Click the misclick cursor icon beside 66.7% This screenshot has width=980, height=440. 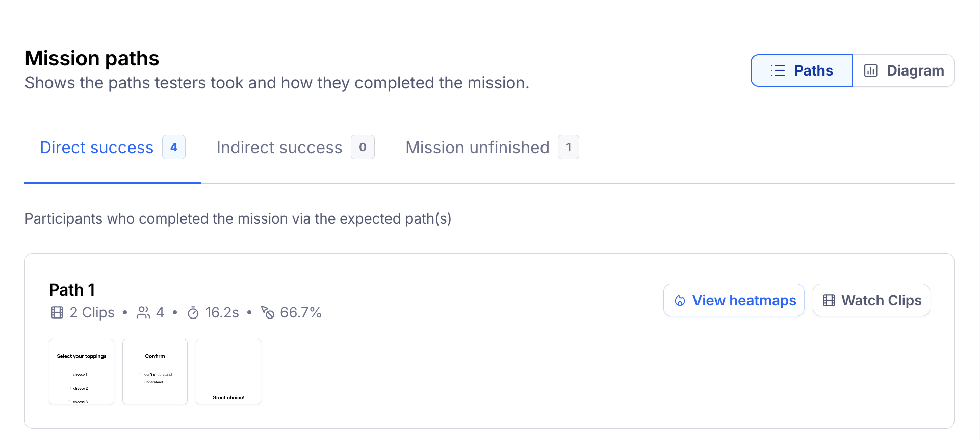coord(268,312)
